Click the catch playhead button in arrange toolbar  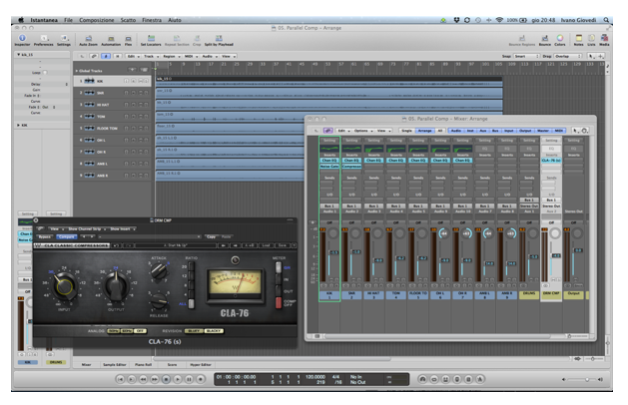tap(106, 56)
